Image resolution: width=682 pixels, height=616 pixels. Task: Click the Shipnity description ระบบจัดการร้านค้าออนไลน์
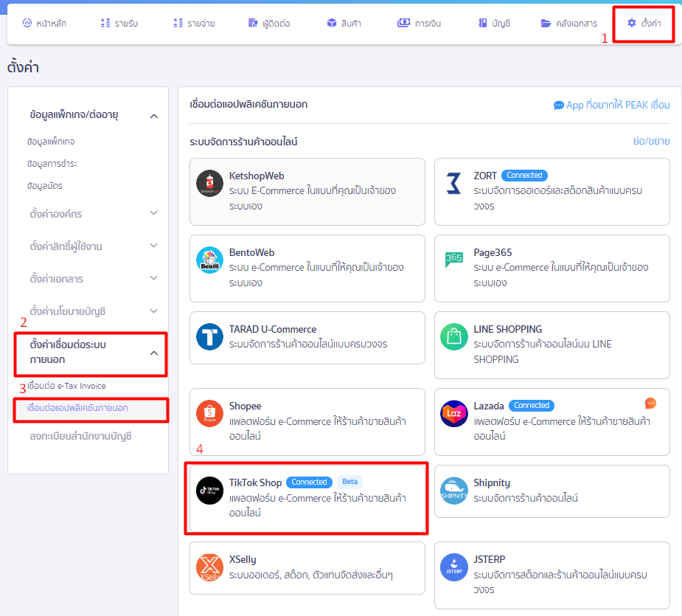pyautogui.click(x=526, y=498)
